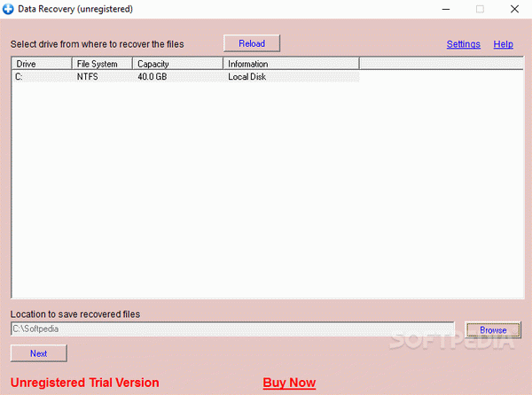Sort by Drive column header

[x=42, y=64]
